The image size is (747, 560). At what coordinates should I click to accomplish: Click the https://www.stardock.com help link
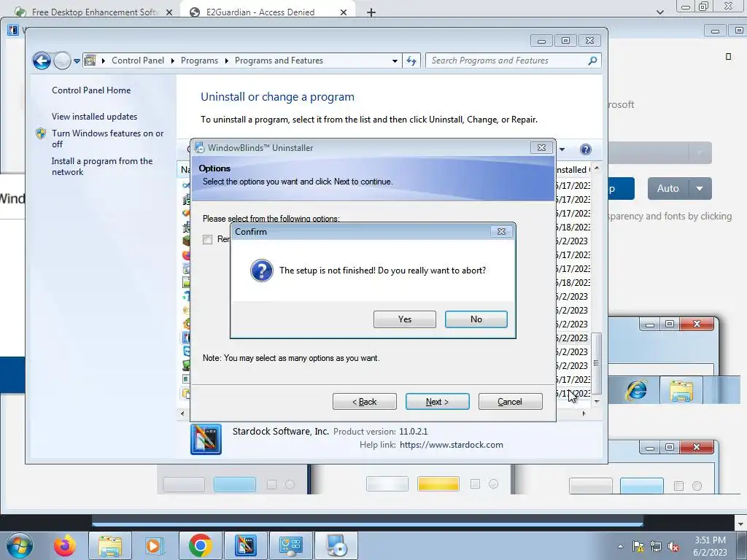click(x=451, y=444)
